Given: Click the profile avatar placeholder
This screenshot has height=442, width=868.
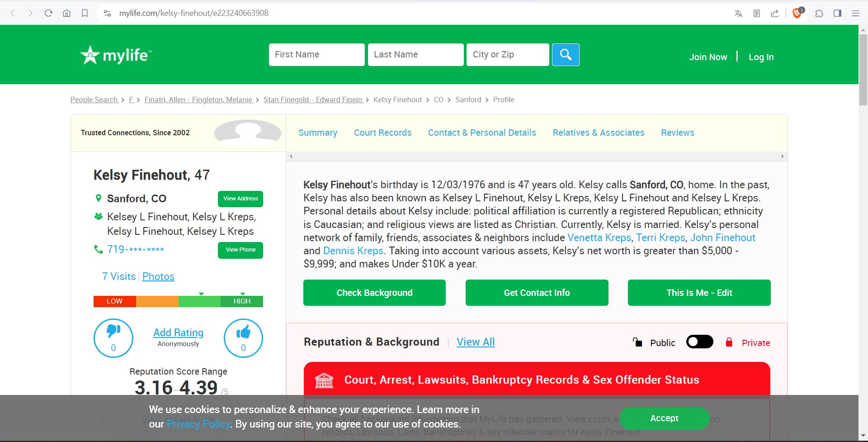Looking at the screenshot, I should (247, 132).
